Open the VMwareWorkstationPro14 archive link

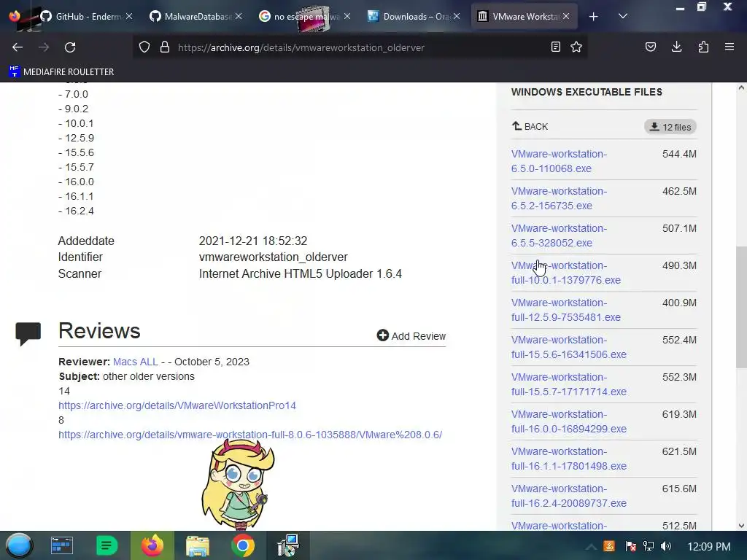point(177,405)
